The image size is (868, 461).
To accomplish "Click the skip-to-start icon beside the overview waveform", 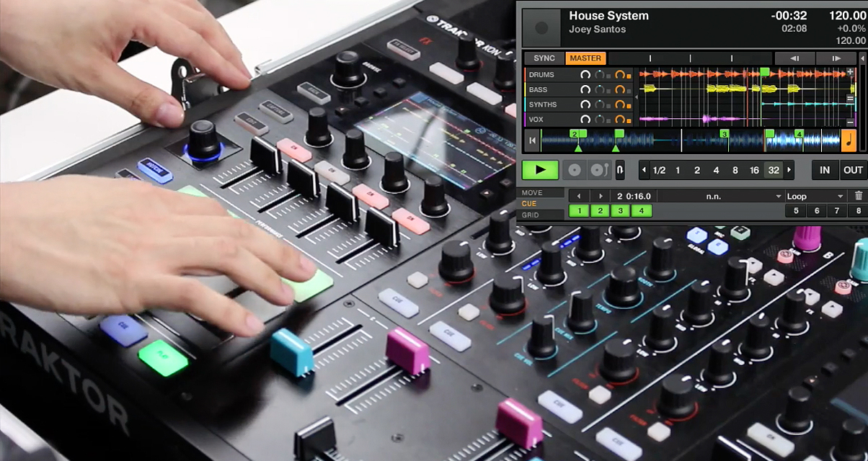I will pos(532,141).
